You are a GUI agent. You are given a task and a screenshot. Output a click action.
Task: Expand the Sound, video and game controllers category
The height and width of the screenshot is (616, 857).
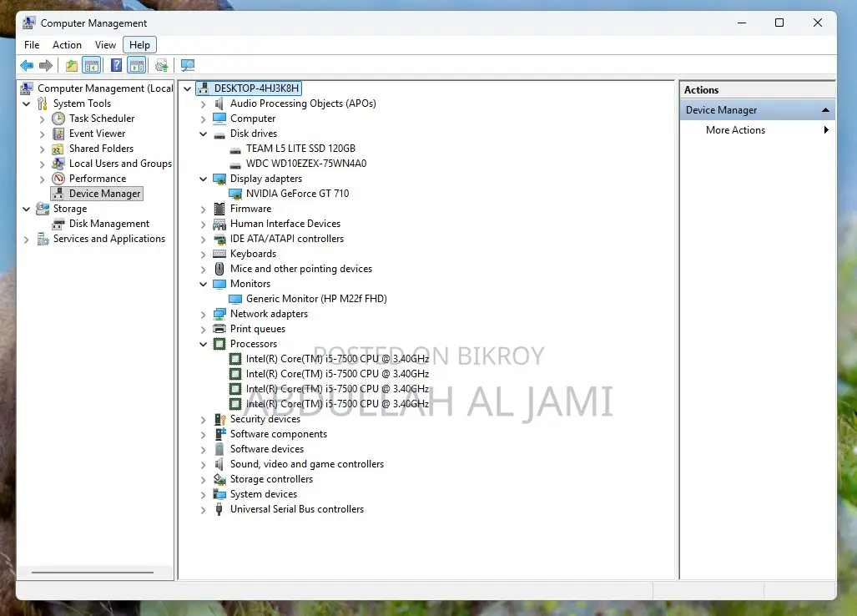pyautogui.click(x=204, y=465)
